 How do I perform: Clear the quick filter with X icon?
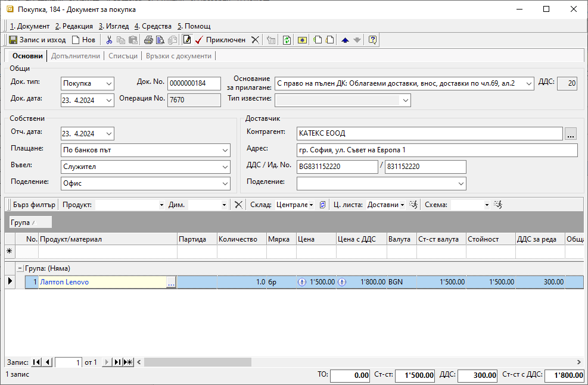238,205
